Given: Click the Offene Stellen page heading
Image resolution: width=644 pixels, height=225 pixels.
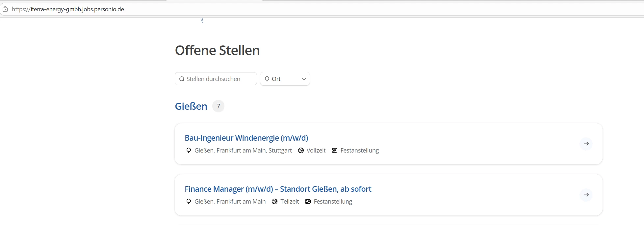Looking at the screenshot, I should point(217,50).
